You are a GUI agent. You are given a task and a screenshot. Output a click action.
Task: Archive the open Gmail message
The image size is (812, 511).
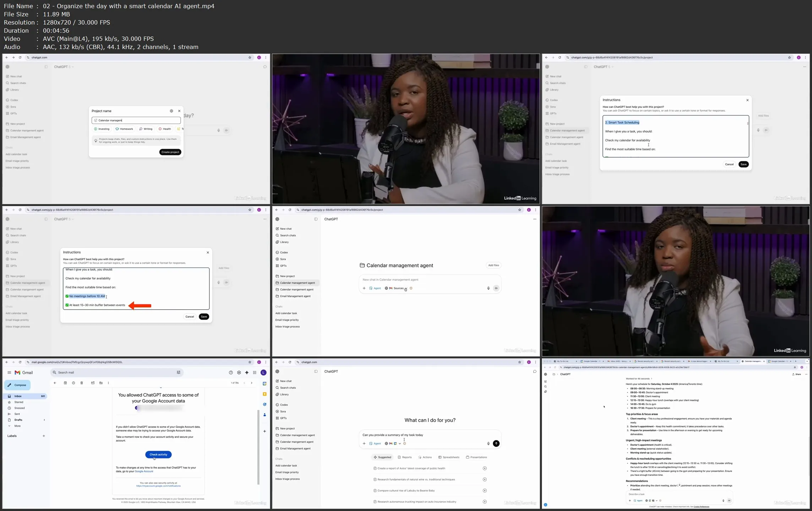tap(65, 383)
